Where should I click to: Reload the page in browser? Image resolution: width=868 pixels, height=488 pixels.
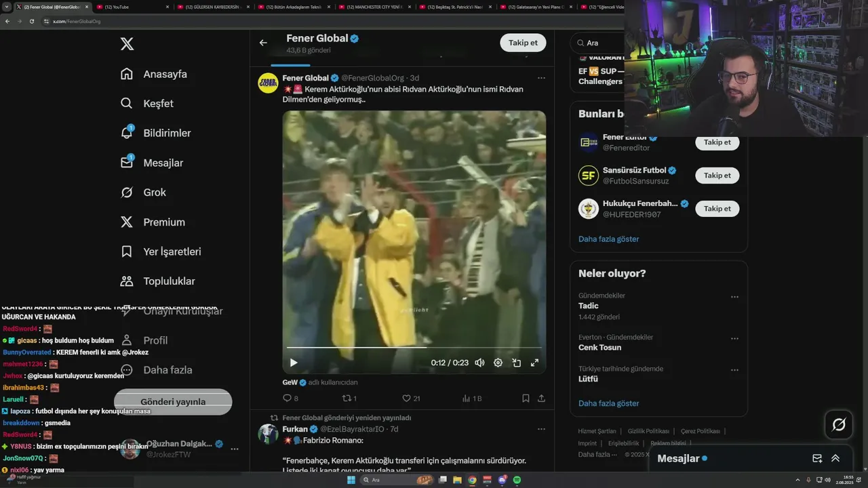tap(31, 21)
